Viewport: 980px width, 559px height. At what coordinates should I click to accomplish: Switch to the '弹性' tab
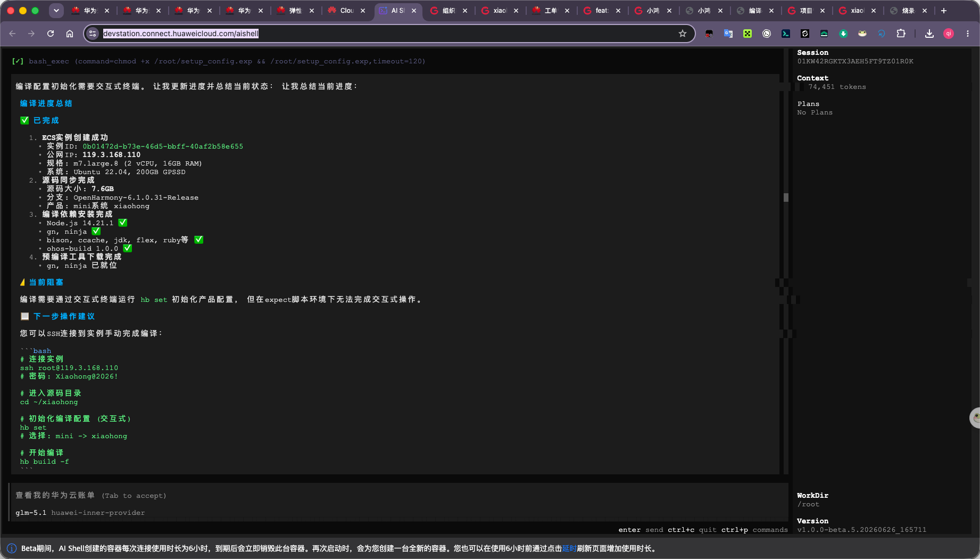click(296, 11)
